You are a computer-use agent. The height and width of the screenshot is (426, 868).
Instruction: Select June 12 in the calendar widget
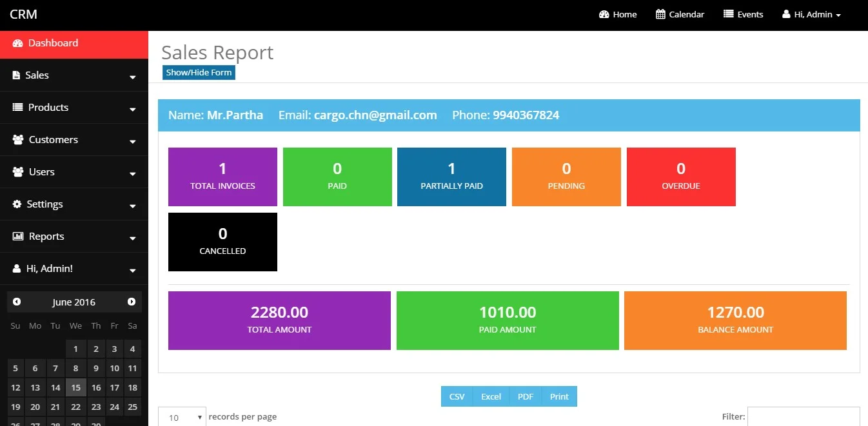(15, 387)
